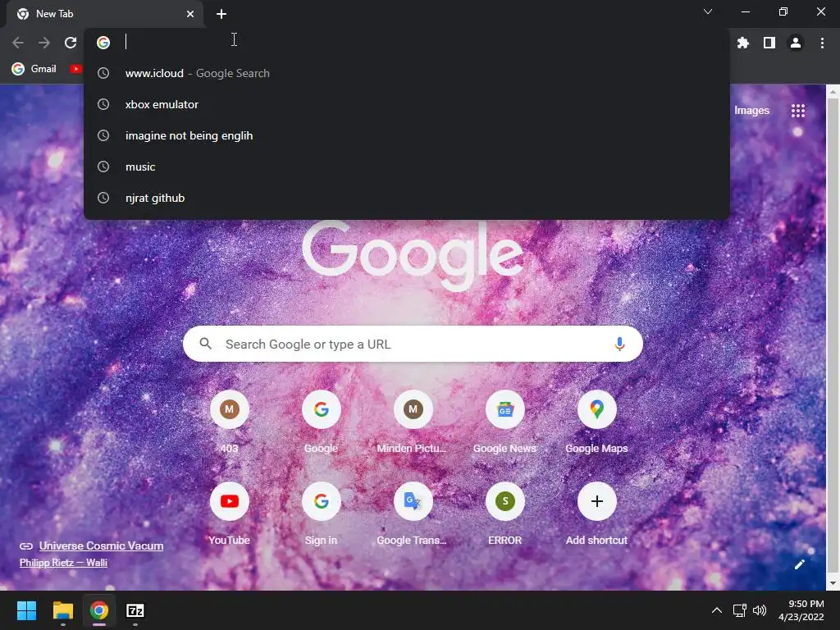Viewport: 840px width, 630px height.
Task: Close the New Tab tab
Action: (190, 14)
